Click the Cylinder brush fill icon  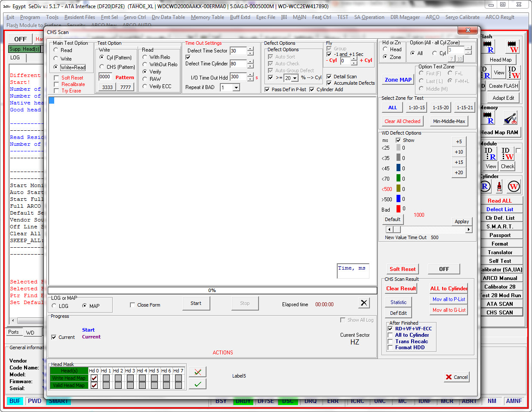(x=499, y=186)
